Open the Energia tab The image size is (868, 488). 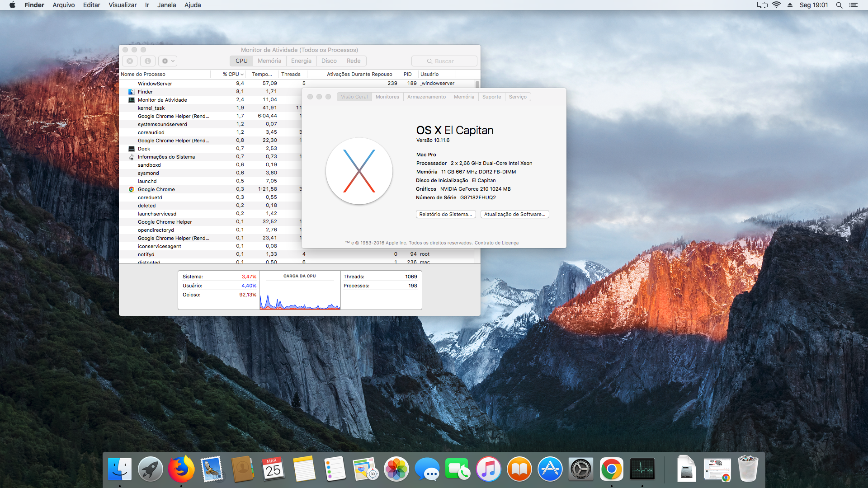(301, 61)
